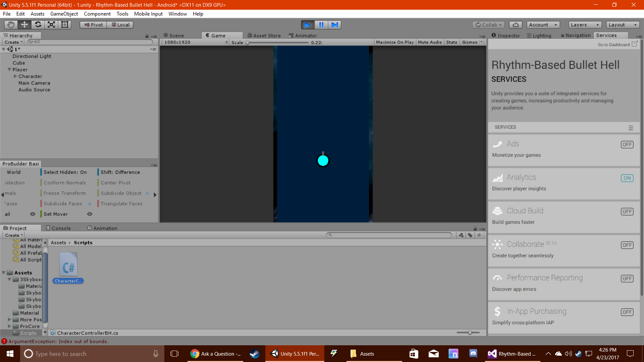Click search by type icon
This screenshot has height=362, width=644.
point(461,235)
